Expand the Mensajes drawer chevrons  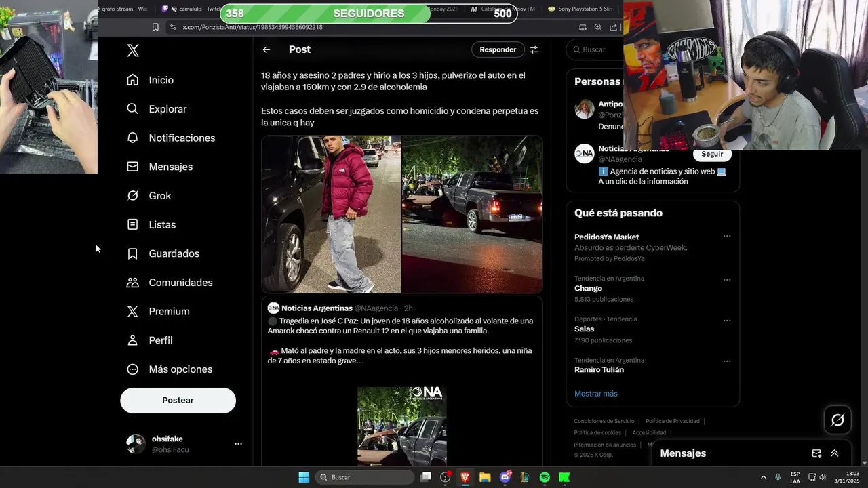pos(835,453)
